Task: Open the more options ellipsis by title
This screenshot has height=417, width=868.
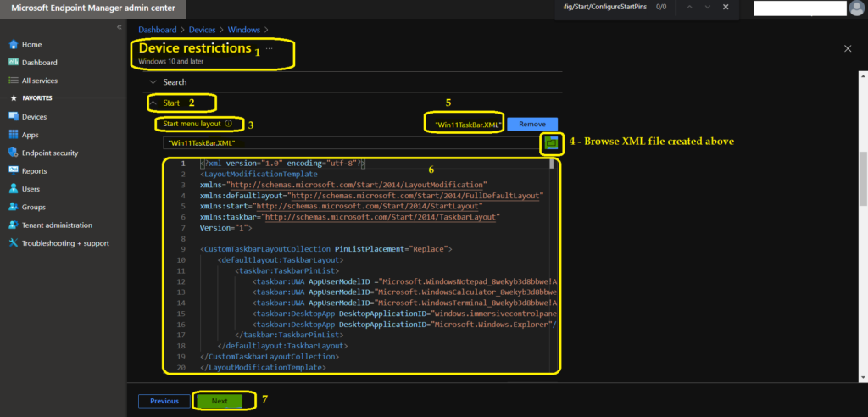Action: [x=269, y=48]
